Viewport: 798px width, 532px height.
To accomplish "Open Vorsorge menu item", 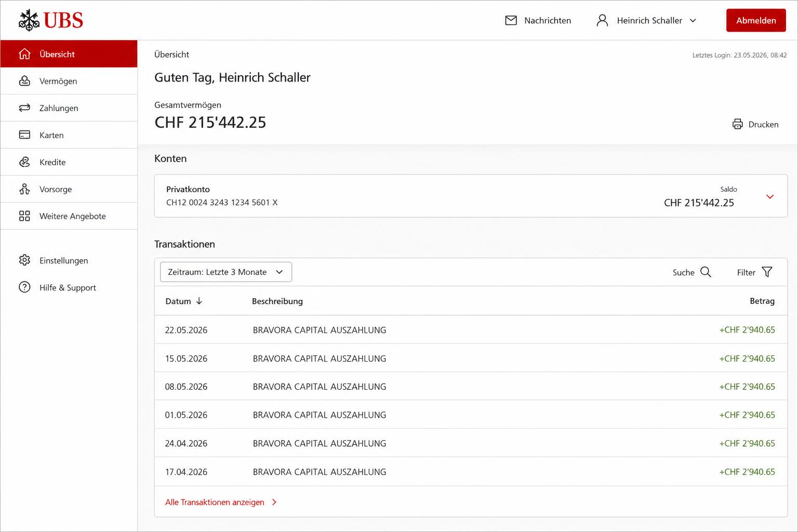I will click(69, 189).
